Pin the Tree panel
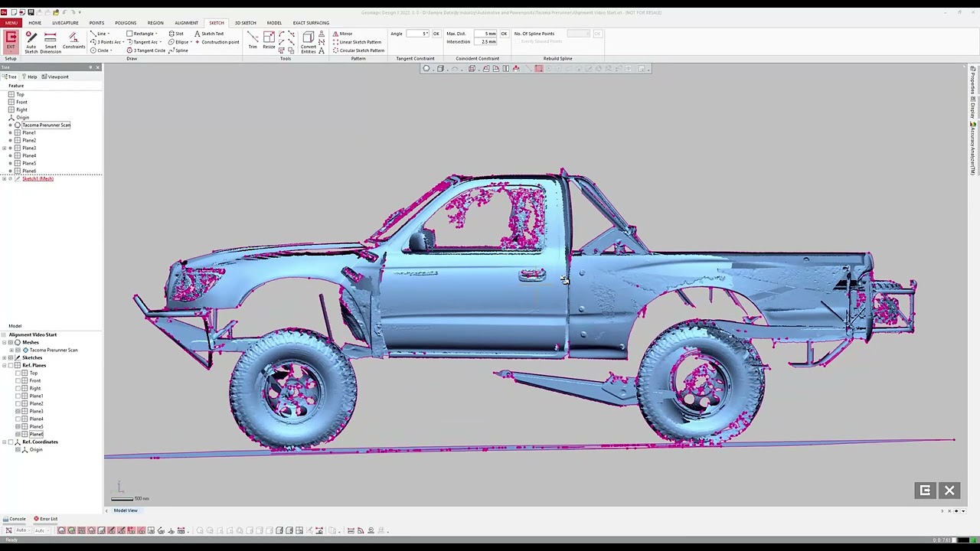This screenshot has height=551, width=980. tap(90, 67)
